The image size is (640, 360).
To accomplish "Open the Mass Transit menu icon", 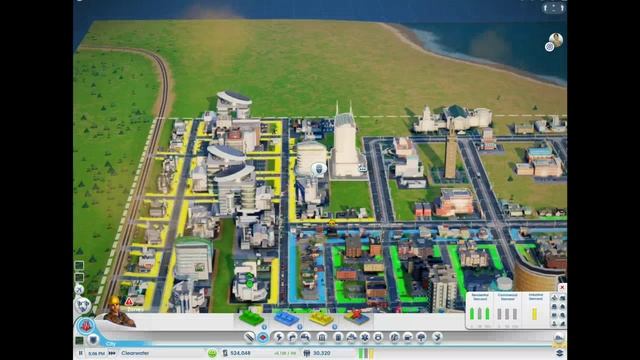I will [408, 337].
